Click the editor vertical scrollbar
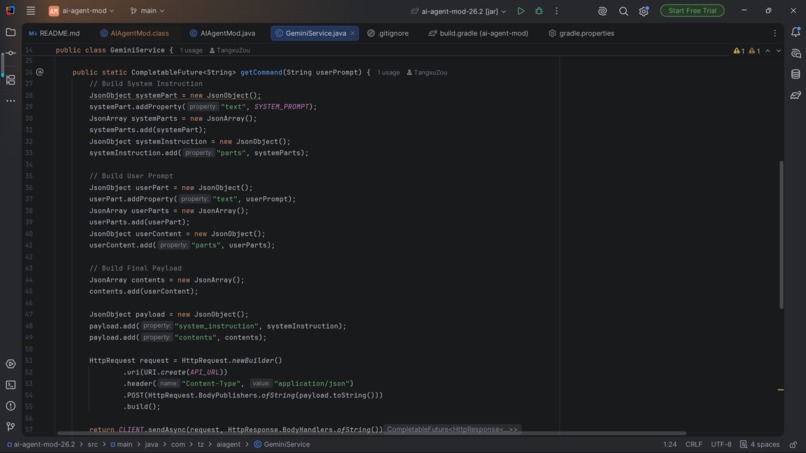The image size is (806, 453). (x=781, y=235)
